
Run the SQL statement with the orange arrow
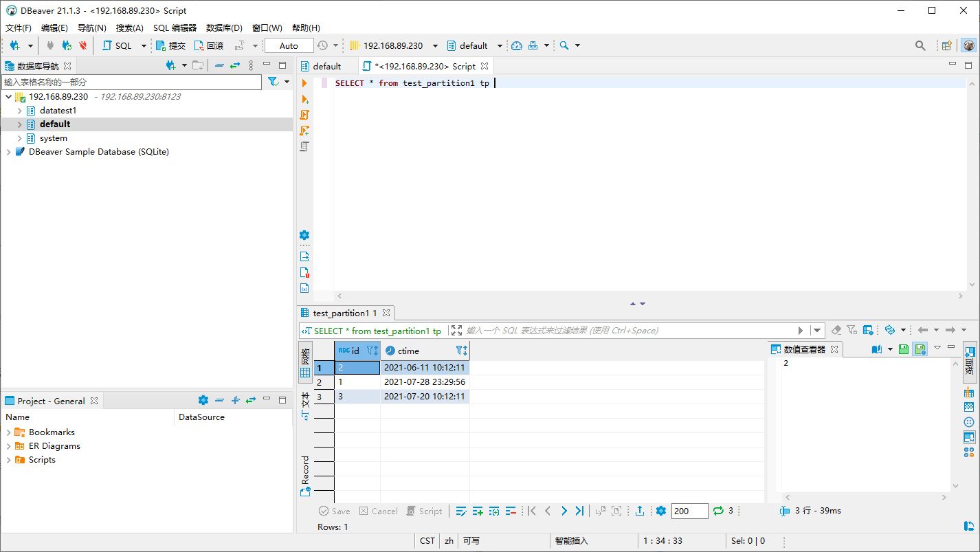click(x=304, y=82)
